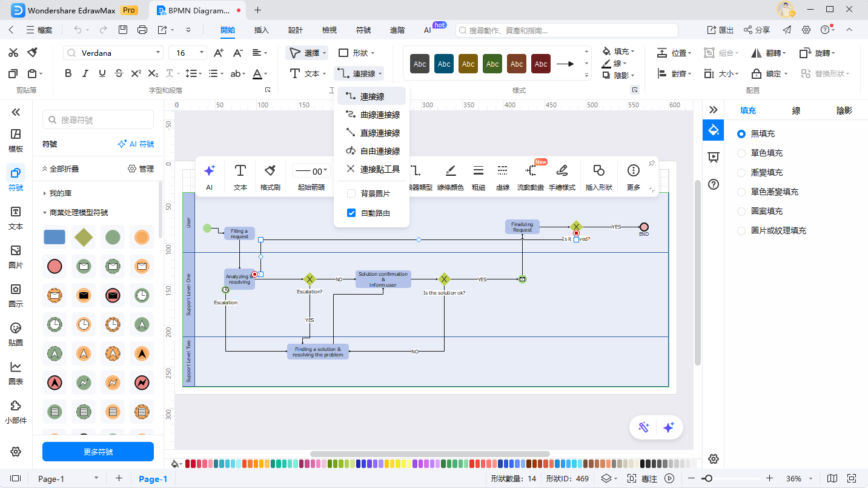The height and width of the screenshot is (488, 868).
Task: Click the 更多符號 more symbols button
Action: coord(98,452)
